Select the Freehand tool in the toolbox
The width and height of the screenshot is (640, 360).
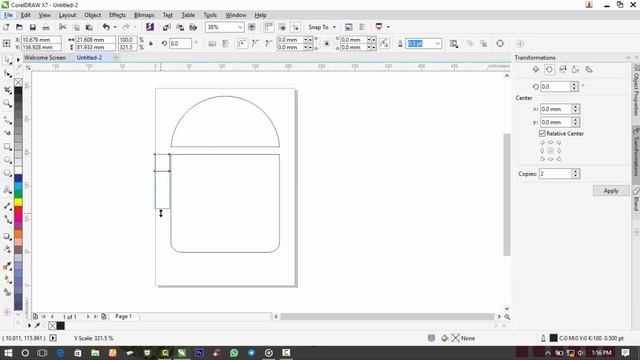point(7,120)
